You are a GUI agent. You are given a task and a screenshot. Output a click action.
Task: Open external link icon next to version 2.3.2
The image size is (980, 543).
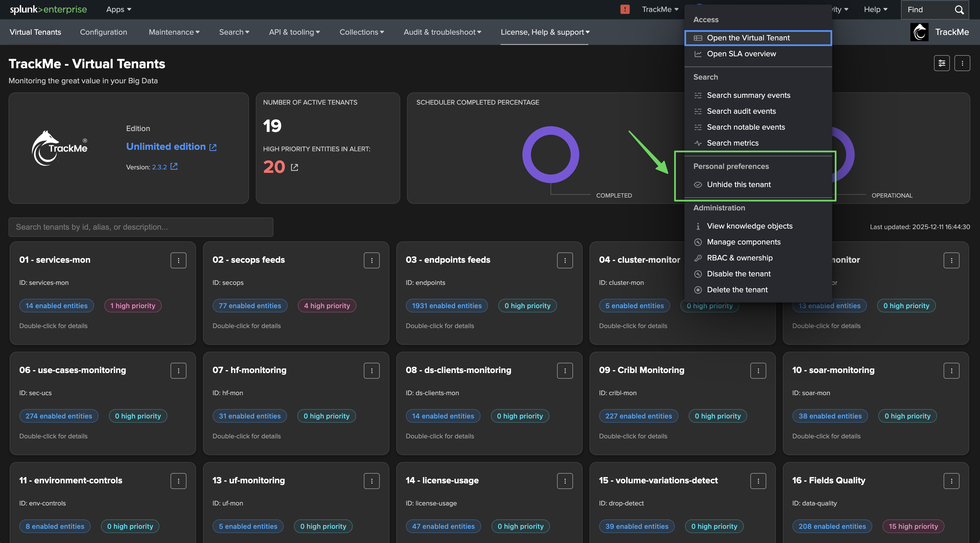coord(174,167)
